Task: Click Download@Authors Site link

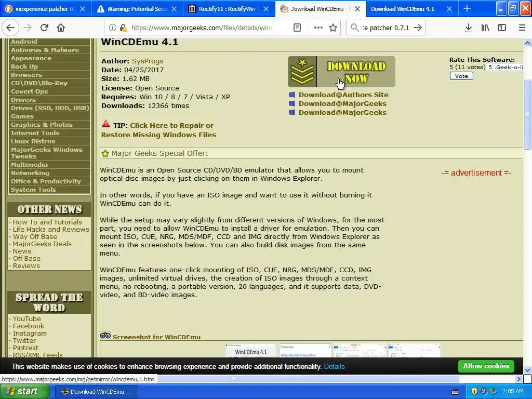Action: [343, 95]
